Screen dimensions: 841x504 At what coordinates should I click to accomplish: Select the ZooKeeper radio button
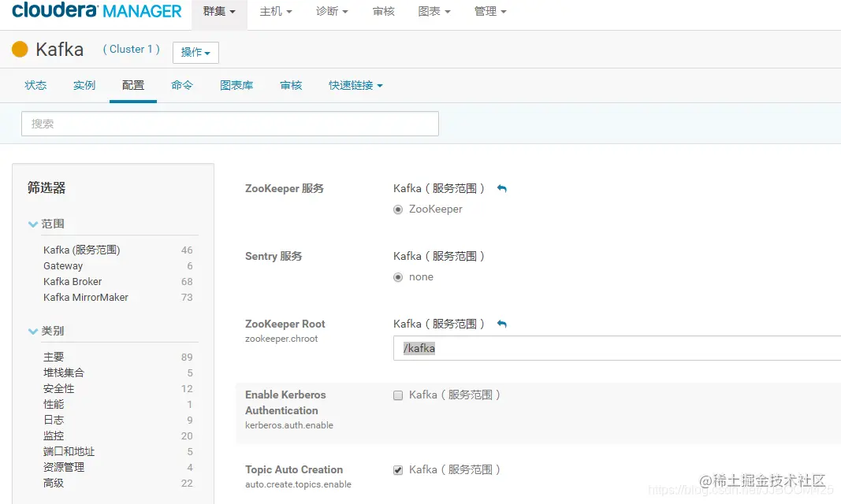pyautogui.click(x=398, y=209)
